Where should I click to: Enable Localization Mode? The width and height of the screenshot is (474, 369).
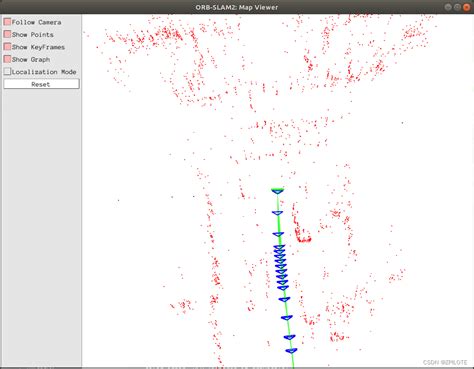click(x=7, y=72)
